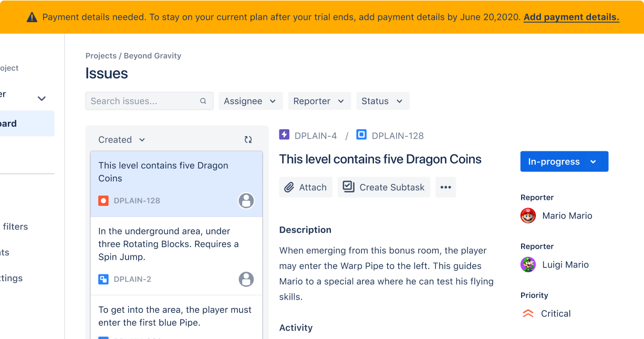The image size is (644, 339).
Task: Click the Attach button
Action: tap(306, 187)
